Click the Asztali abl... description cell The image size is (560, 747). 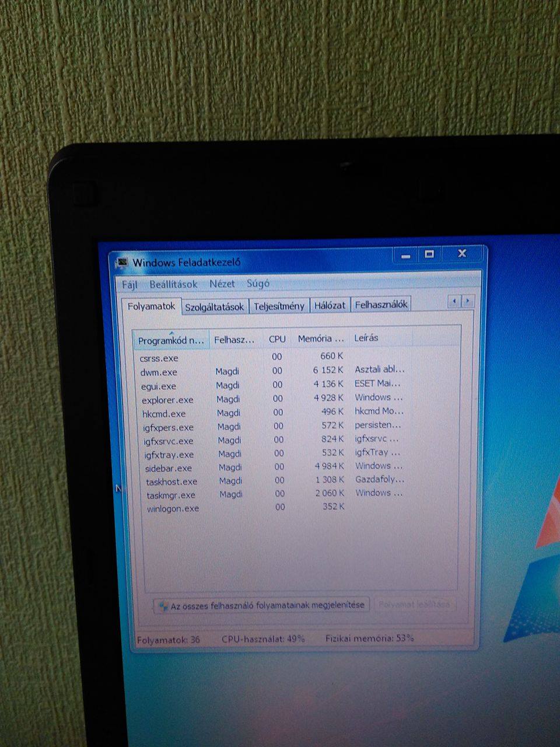(x=380, y=369)
